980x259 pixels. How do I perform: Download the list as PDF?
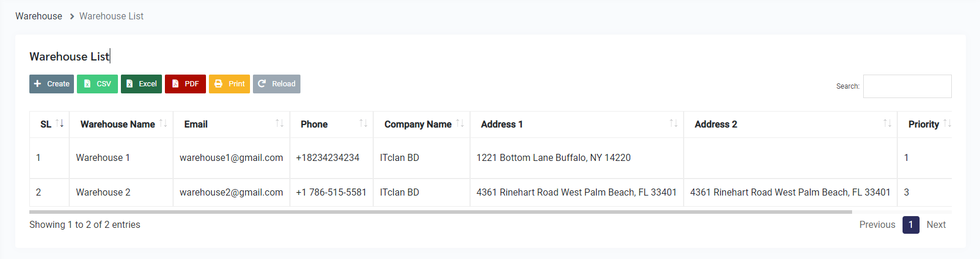[x=185, y=84]
